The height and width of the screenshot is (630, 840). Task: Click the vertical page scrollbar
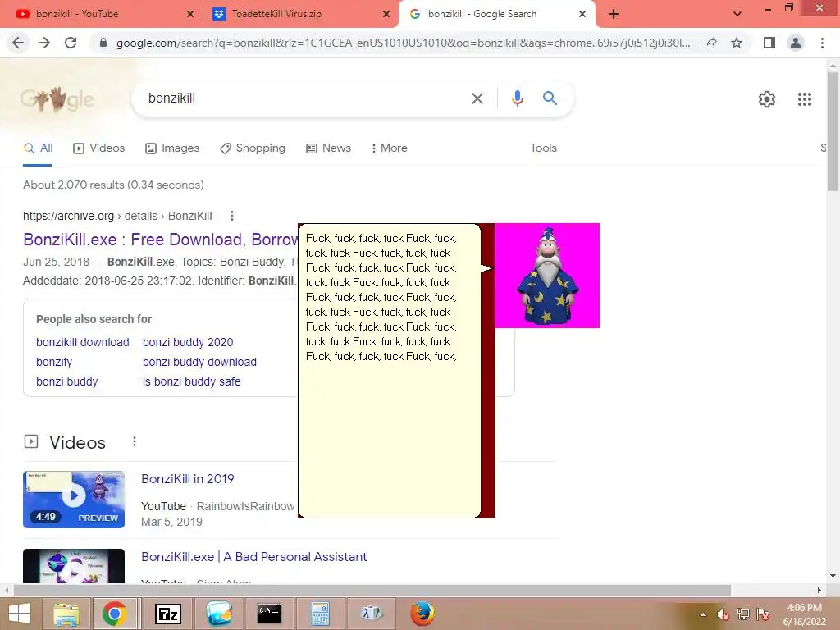(x=833, y=131)
